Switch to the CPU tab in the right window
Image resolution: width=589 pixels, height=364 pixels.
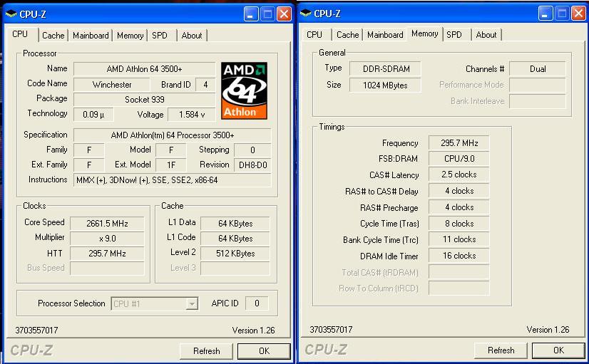tap(314, 35)
